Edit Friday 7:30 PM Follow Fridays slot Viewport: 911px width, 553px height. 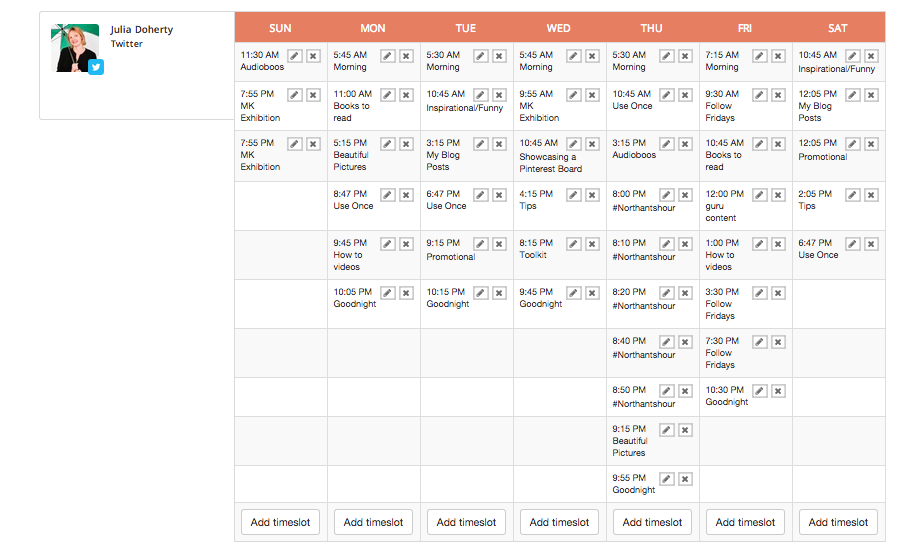click(x=759, y=342)
